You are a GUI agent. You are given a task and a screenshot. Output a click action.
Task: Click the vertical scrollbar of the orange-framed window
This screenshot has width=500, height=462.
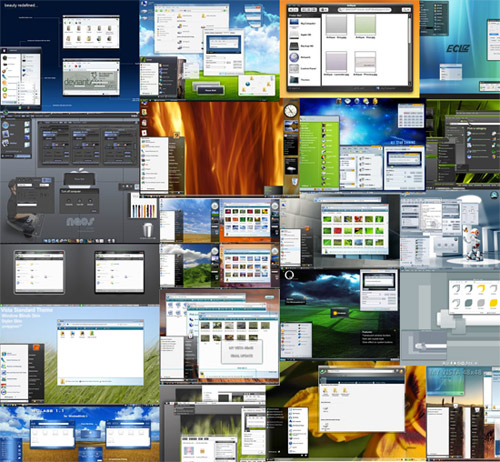coord(409,50)
